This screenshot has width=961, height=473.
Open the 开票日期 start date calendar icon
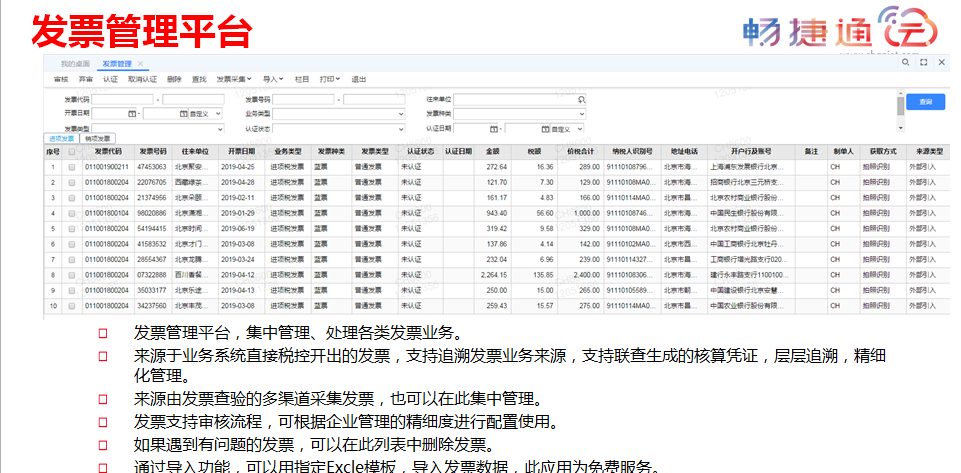(x=130, y=114)
